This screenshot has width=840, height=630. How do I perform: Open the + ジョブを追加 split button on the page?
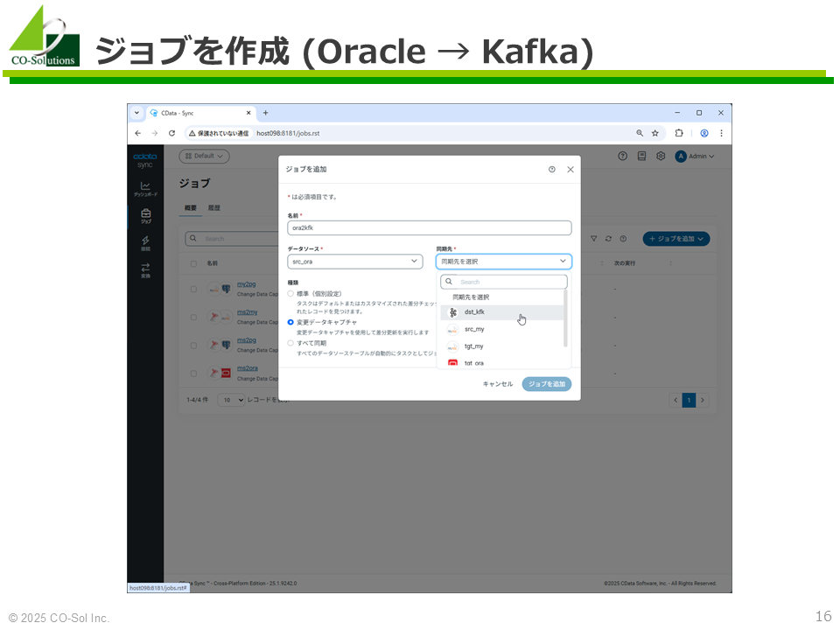676,239
